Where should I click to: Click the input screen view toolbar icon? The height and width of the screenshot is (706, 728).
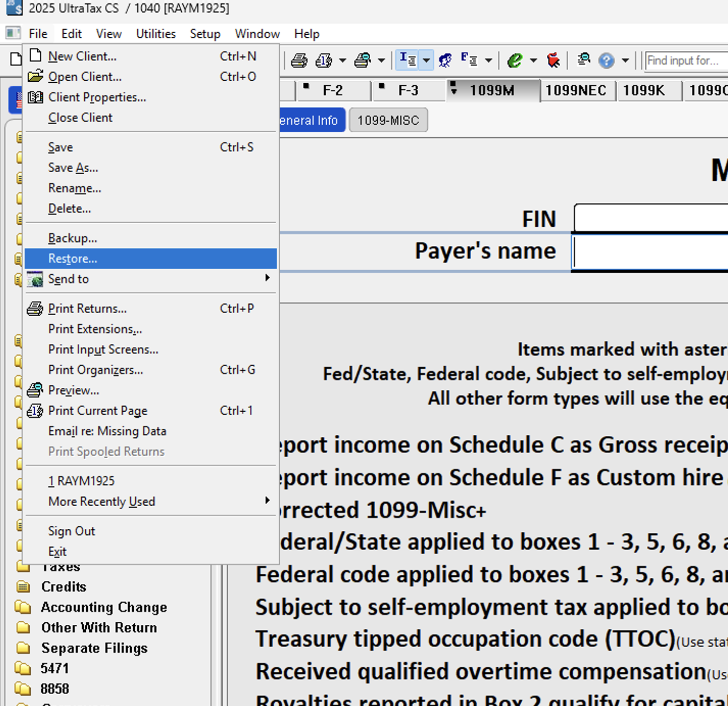coord(408,60)
